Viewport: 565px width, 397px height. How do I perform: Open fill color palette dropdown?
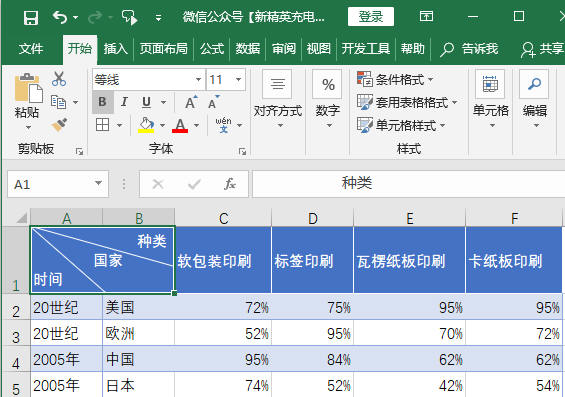point(162,125)
